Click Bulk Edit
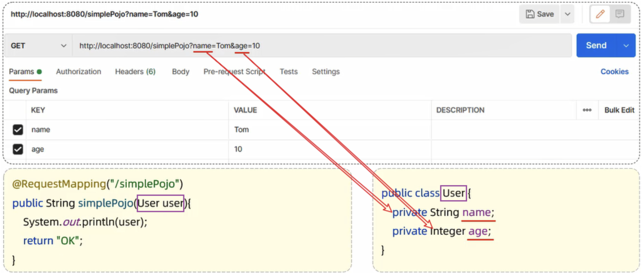 point(619,110)
